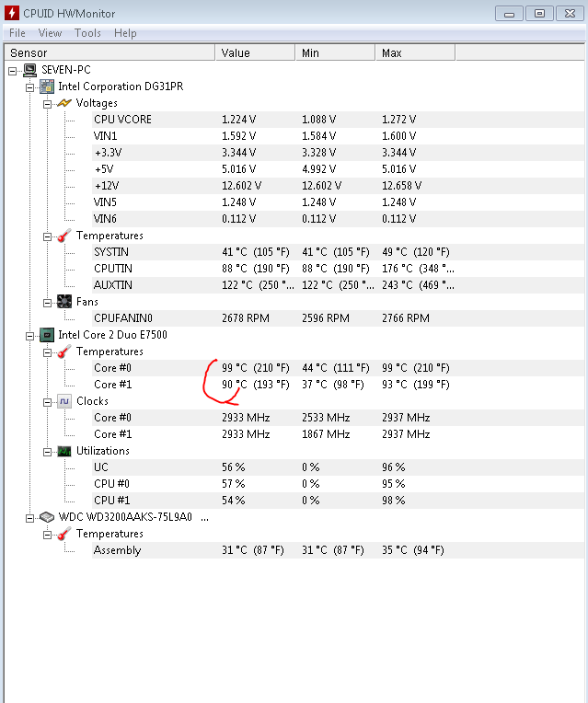Click the 35 °C (94 °F) max value

412,550
